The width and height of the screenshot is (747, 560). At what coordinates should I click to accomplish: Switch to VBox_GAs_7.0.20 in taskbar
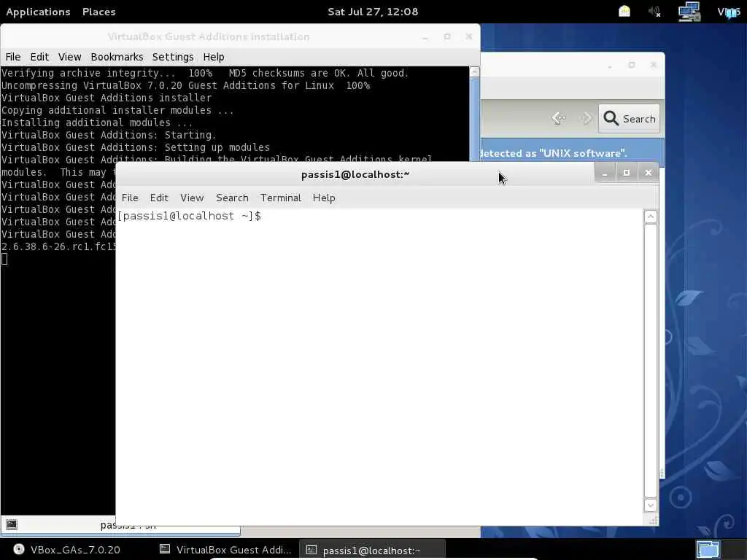coord(66,550)
